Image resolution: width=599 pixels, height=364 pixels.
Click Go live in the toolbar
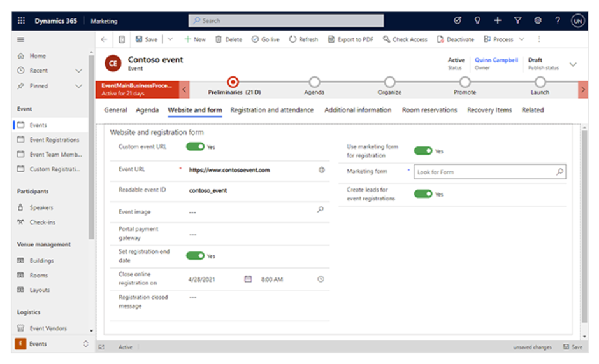266,39
